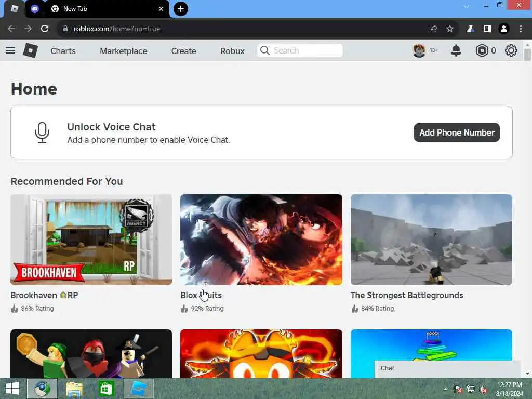532x399 pixels.
Task: Open the Brookhaven RP thumbnail
Action: click(x=91, y=240)
